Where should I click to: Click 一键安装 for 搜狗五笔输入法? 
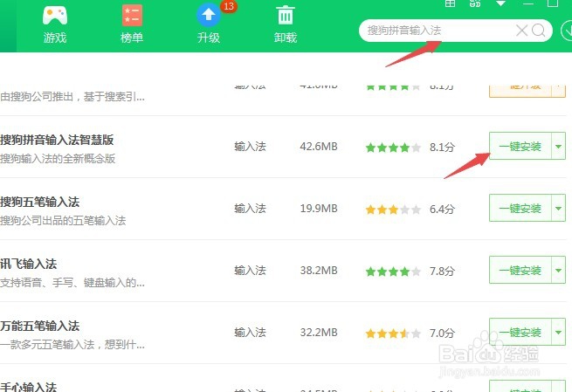pyautogui.click(x=520, y=208)
